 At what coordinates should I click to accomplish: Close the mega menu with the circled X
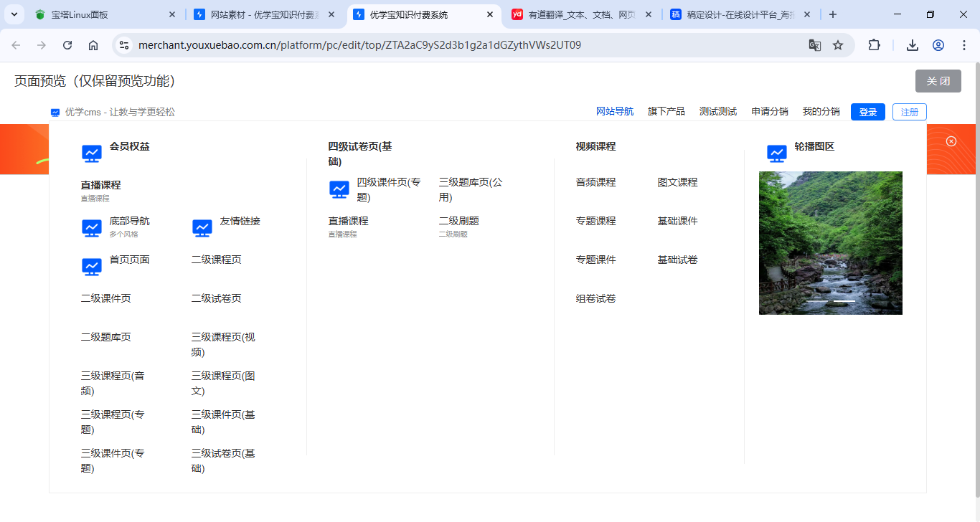point(951,141)
